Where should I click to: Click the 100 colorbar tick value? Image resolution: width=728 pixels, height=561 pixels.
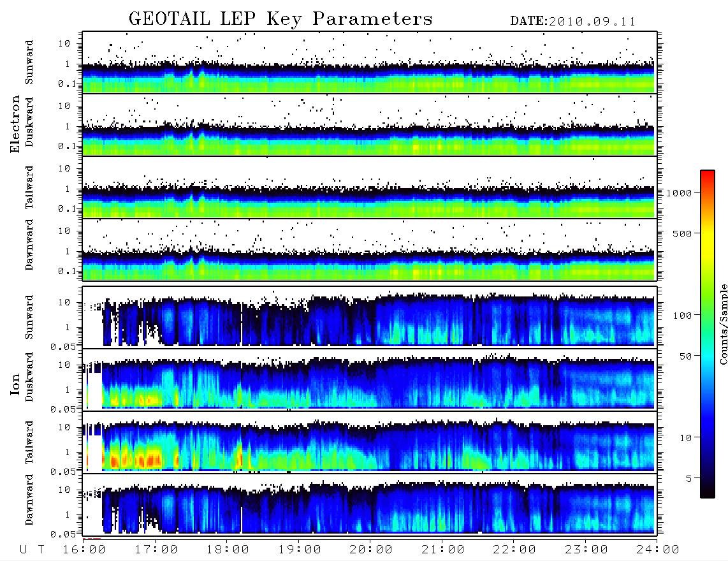(x=682, y=316)
